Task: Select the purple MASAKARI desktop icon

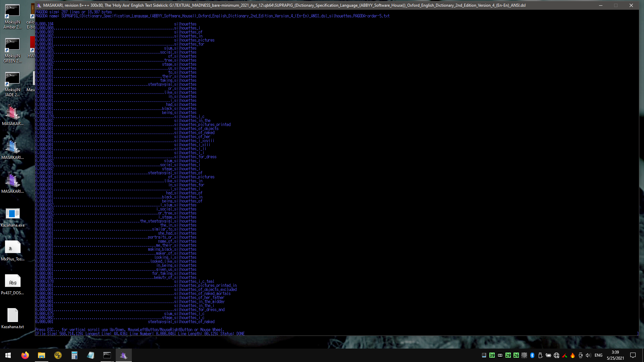Action: [12, 183]
